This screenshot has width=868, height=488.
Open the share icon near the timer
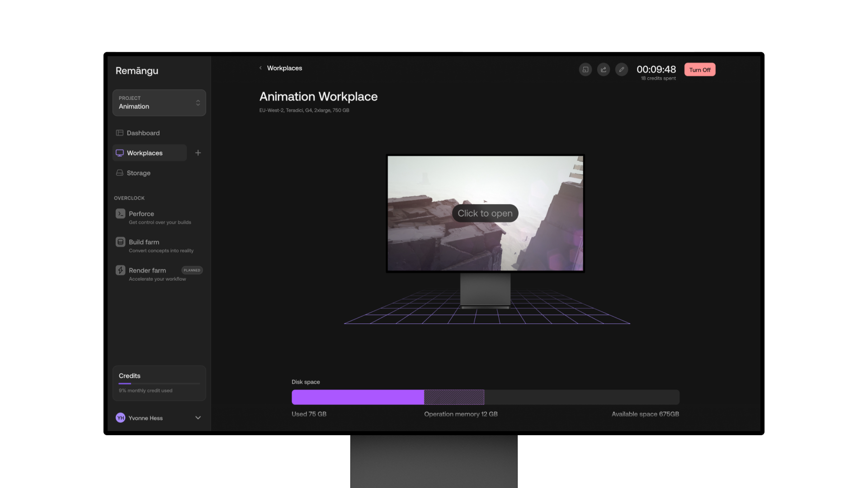point(604,70)
